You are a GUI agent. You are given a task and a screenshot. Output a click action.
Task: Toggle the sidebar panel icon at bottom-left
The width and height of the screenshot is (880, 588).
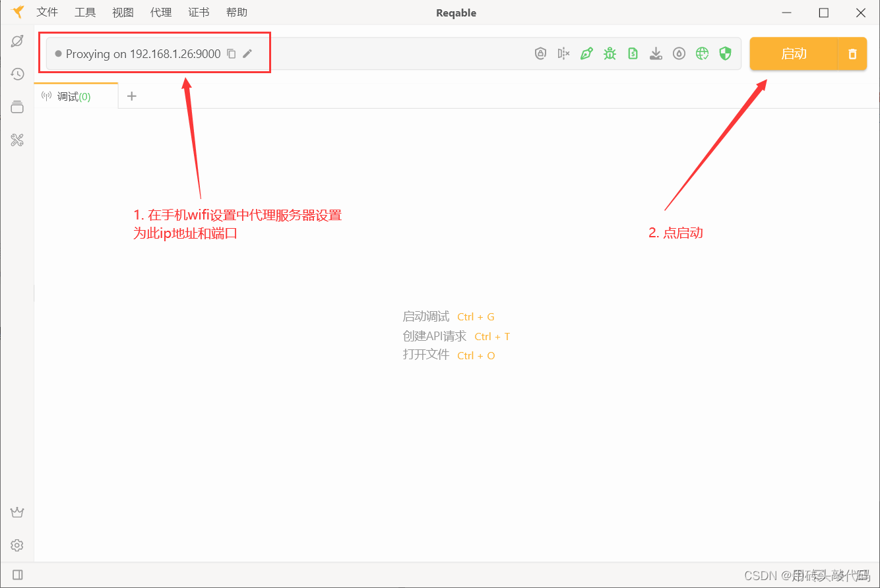tap(18, 575)
